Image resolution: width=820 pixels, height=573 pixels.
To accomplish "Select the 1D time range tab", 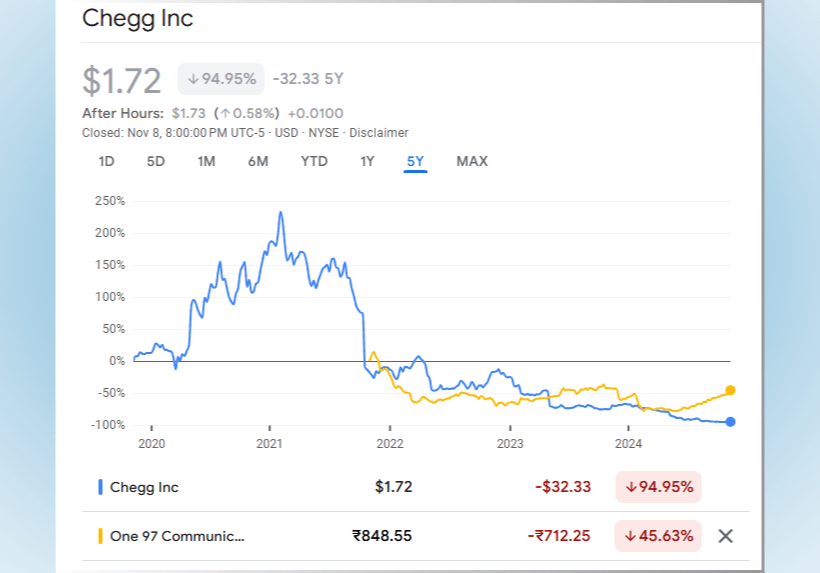I will tap(107, 161).
